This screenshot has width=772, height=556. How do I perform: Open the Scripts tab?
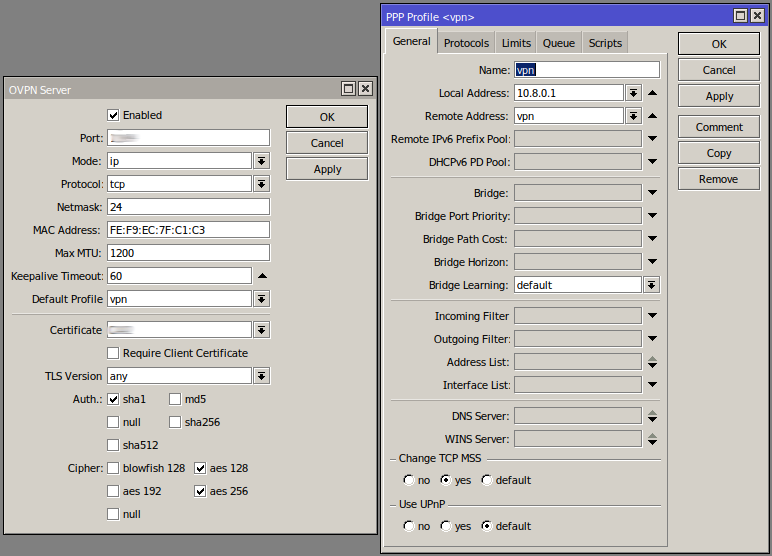(605, 43)
